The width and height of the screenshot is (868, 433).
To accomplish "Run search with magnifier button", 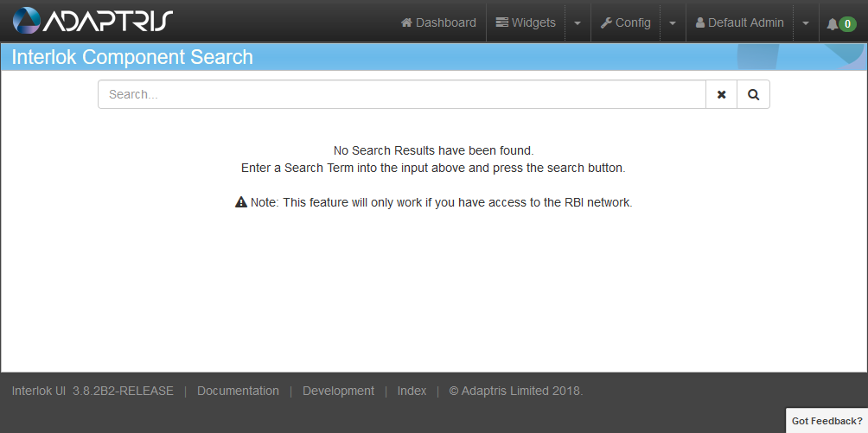I will [x=753, y=94].
